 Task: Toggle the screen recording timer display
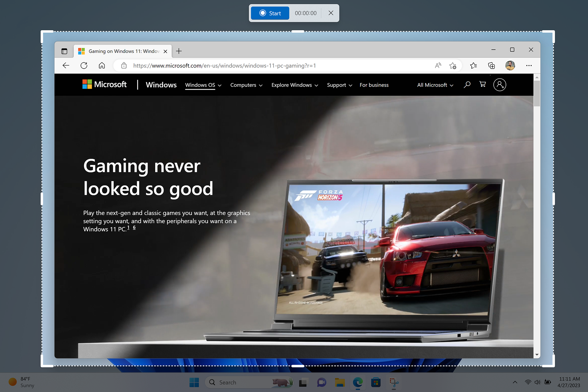click(x=305, y=13)
